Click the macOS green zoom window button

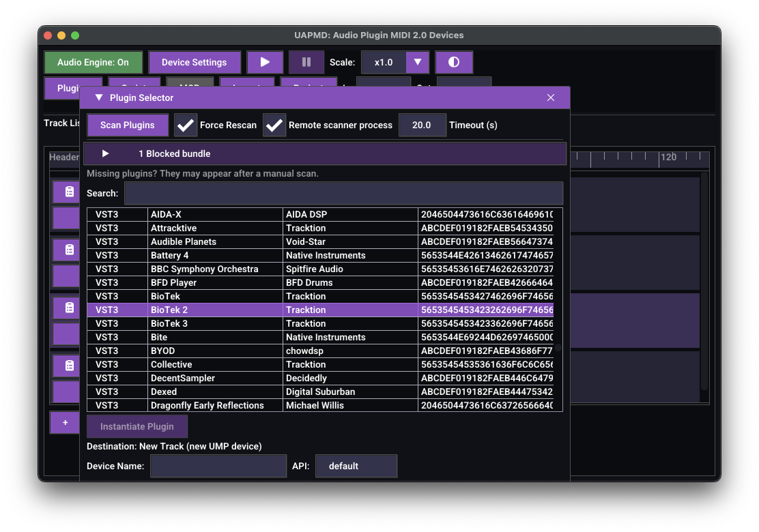coord(75,35)
